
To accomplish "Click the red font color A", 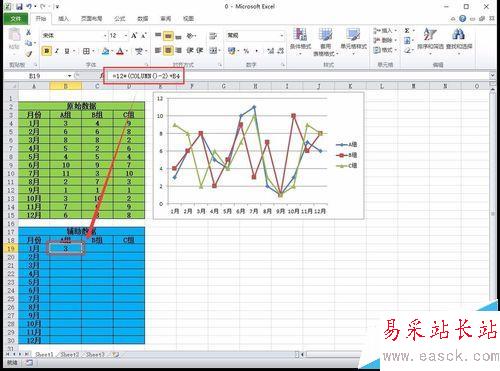I will click(120, 51).
